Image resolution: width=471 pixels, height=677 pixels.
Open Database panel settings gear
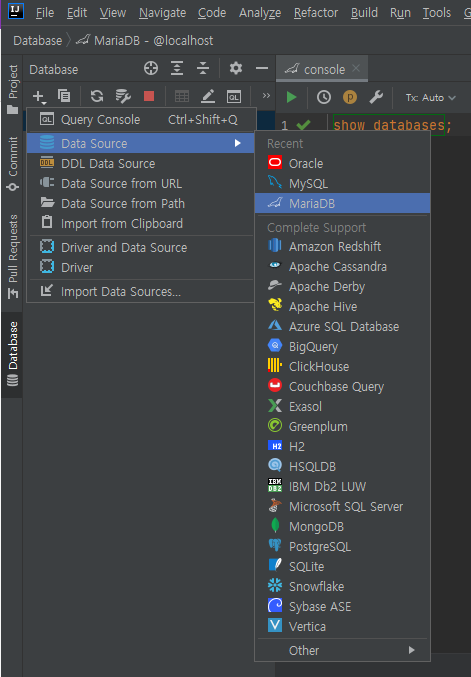click(236, 68)
